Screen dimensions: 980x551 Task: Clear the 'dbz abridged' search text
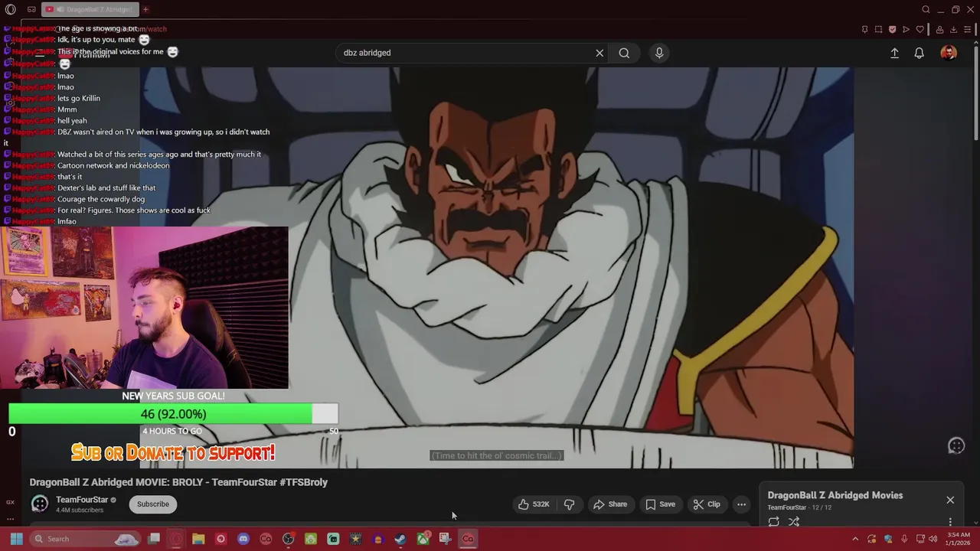[x=599, y=53]
